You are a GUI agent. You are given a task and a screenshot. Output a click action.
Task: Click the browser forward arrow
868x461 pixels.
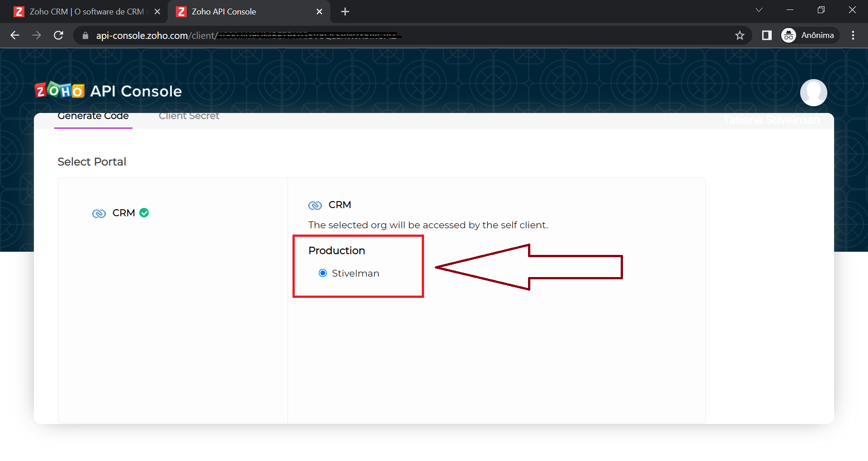(x=37, y=35)
